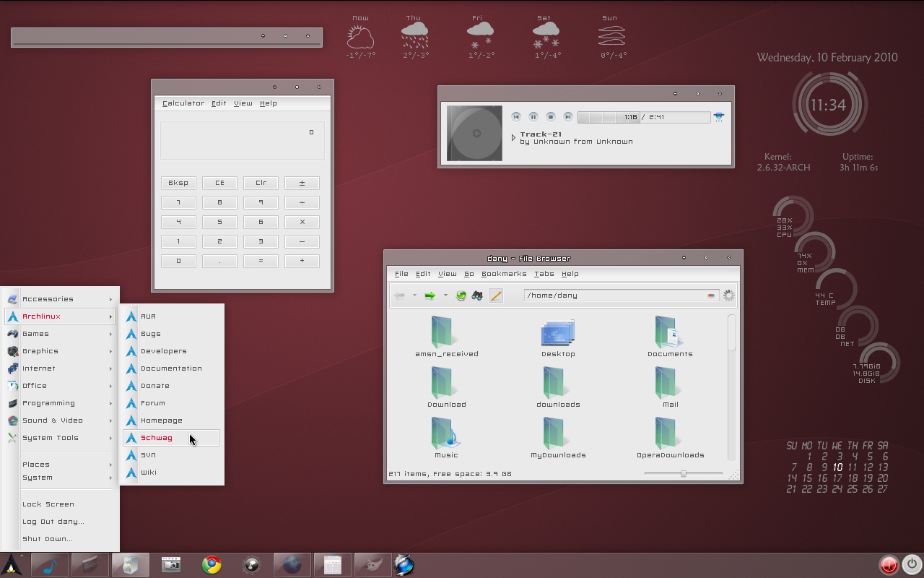
Task: Click the File Browser vertical scrollbar
Action: [x=731, y=387]
